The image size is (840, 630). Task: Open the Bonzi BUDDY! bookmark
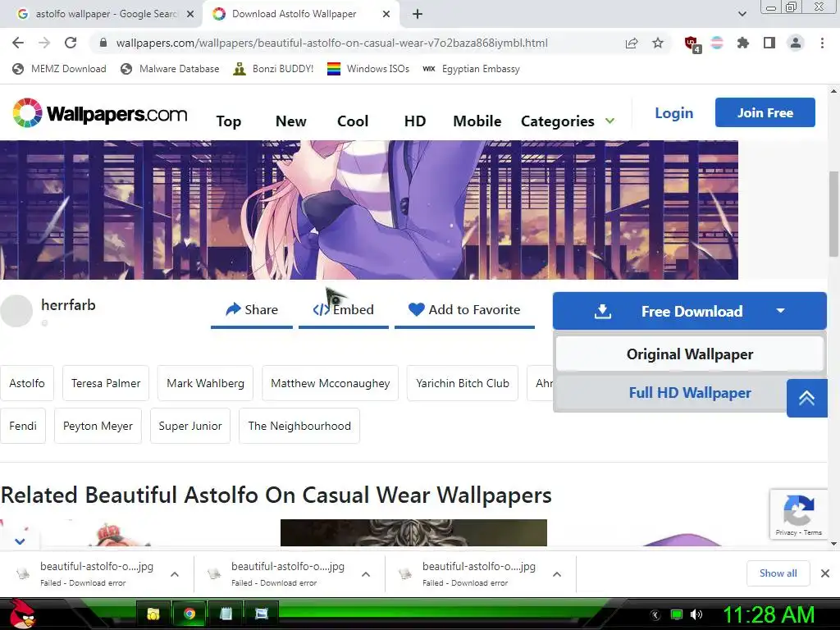tap(273, 69)
